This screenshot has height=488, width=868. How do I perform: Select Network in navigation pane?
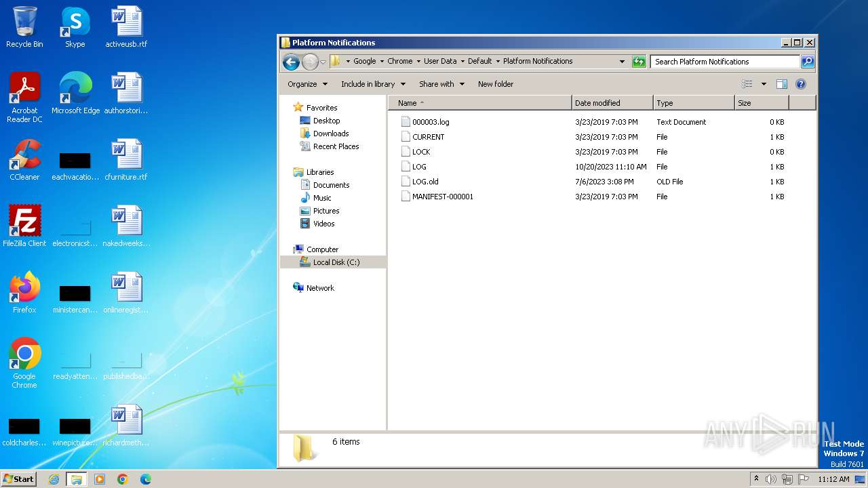pyautogui.click(x=320, y=288)
